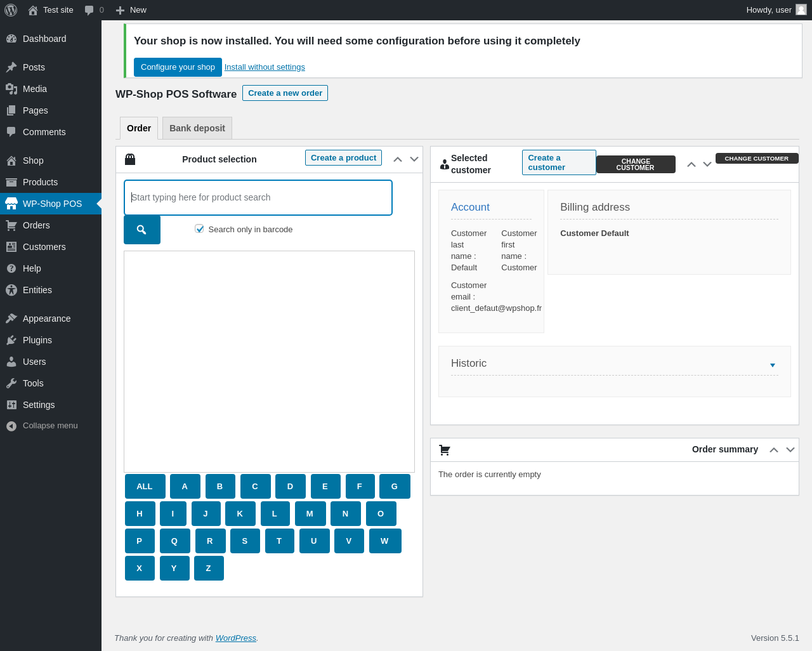Open Customers in sidebar
The height and width of the screenshot is (651, 812).
pyautogui.click(x=51, y=247)
